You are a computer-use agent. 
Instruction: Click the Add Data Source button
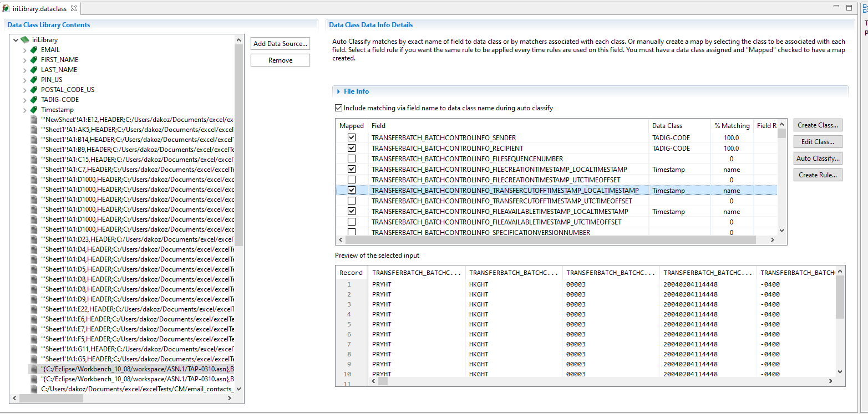point(280,44)
